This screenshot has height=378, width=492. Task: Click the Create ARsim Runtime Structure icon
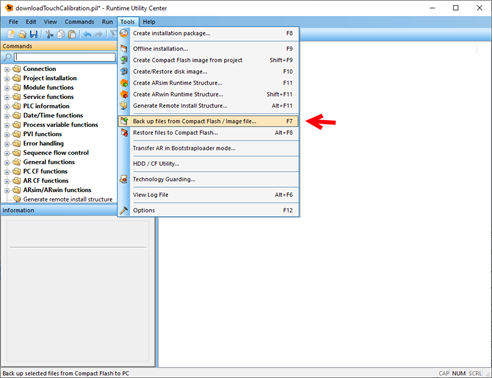click(x=124, y=83)
